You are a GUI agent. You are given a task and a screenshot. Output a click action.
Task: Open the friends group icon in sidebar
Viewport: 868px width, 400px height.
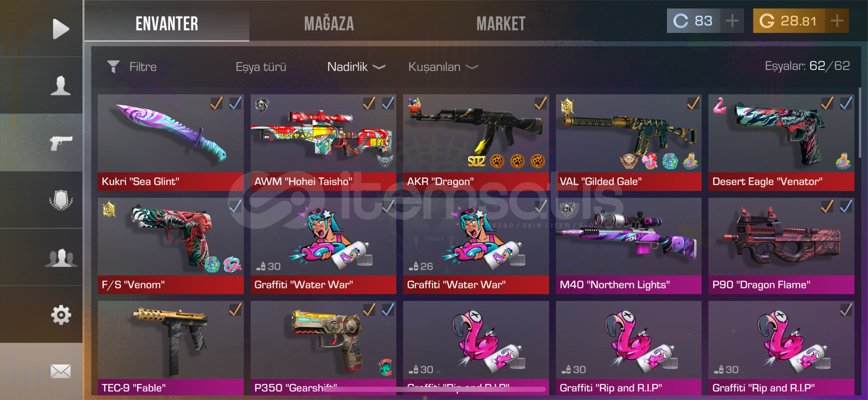point(61,258)
